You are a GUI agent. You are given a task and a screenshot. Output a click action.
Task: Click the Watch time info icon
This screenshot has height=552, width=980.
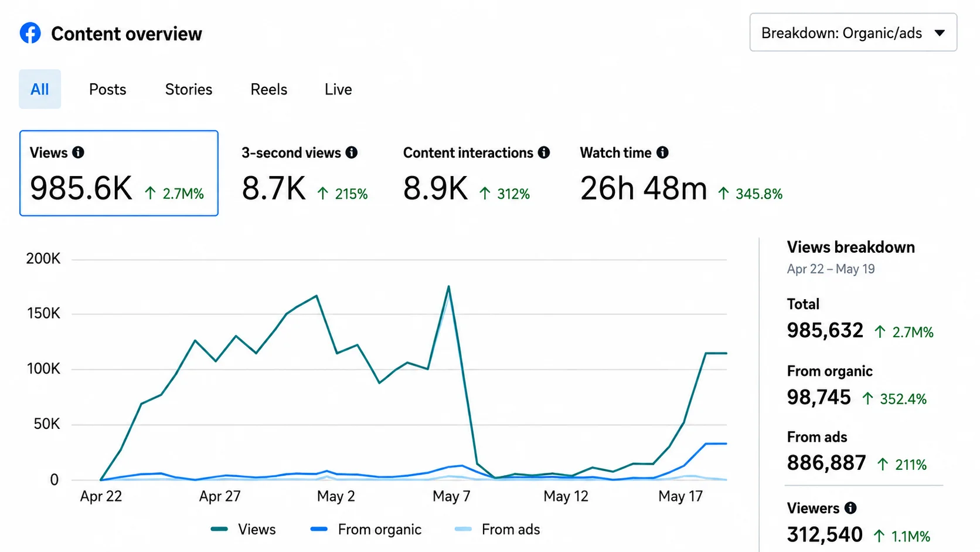[x=662, y=153]
